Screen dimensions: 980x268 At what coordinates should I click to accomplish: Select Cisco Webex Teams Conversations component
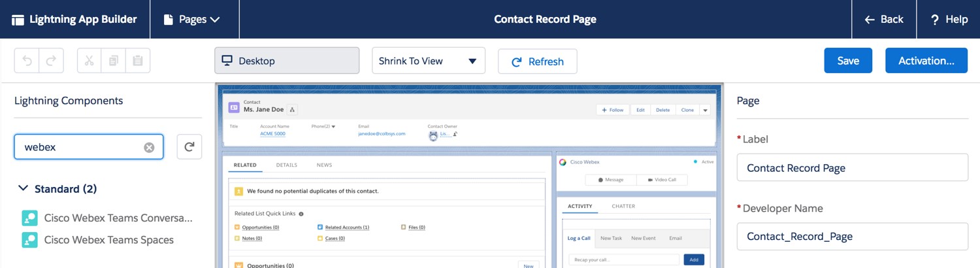pos(107,218)
